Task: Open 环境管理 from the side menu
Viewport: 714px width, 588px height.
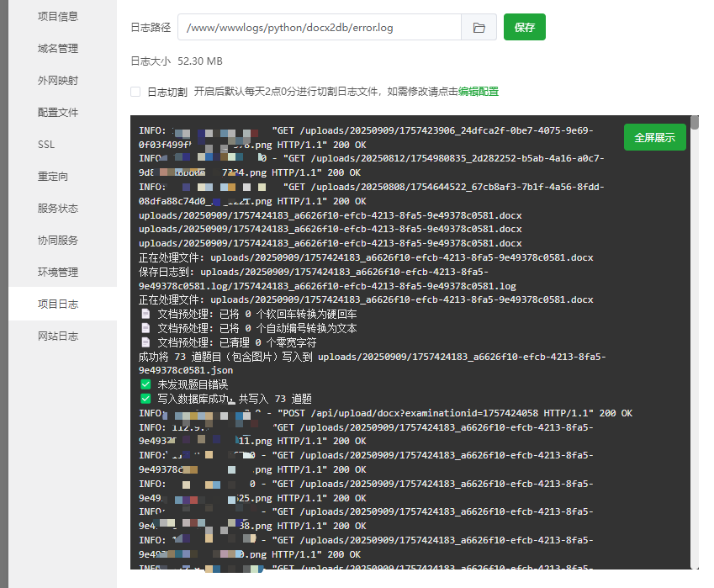Action: pos(58,273)
